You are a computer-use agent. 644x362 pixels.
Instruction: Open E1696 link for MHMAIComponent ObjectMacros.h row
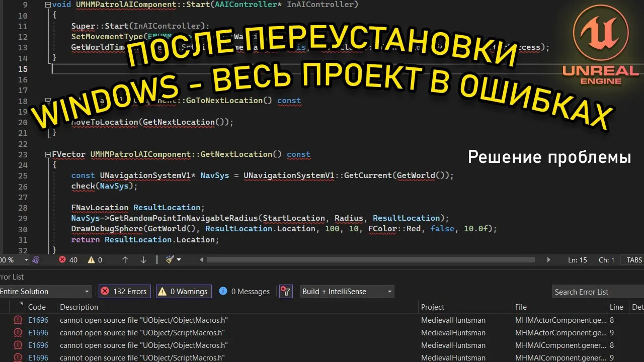38,345
